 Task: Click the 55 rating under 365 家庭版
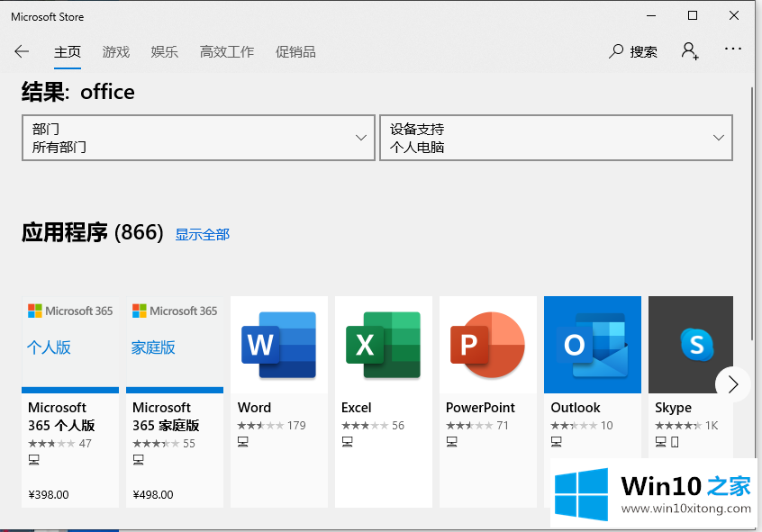pyautogui.click(x=164, y=443)
